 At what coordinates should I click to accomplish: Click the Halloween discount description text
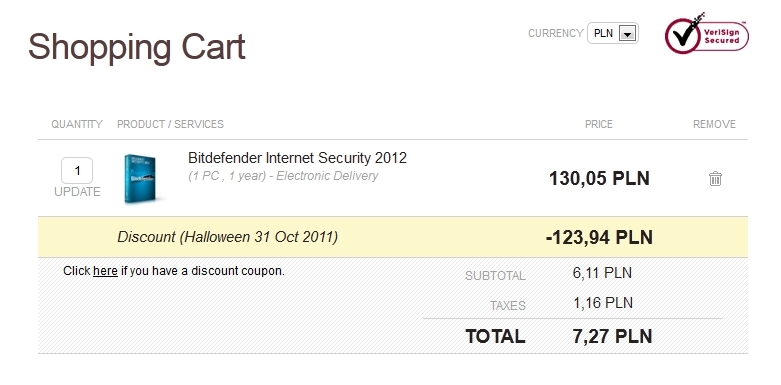point(228,237)
